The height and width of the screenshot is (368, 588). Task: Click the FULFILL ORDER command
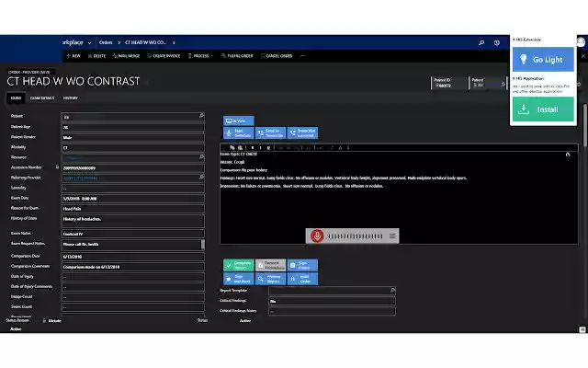237,55
